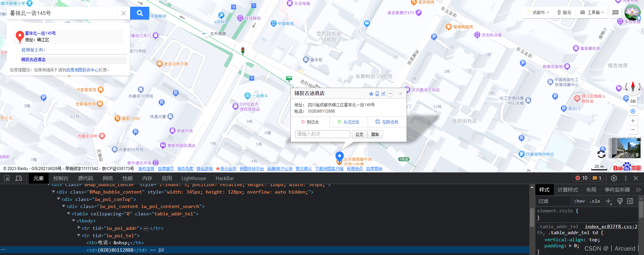Click the orange warning count badge showing 1

point(597,178)
